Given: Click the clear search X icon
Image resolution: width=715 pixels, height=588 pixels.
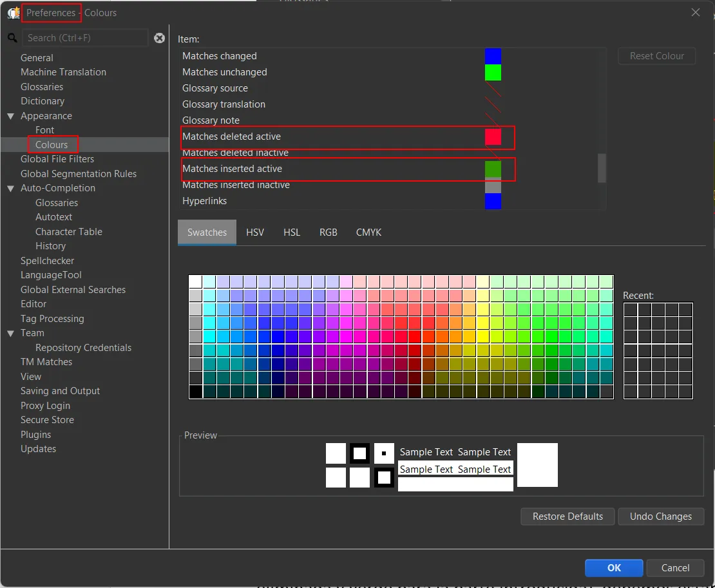Looking at the screenshot, I should pos(160,38).
